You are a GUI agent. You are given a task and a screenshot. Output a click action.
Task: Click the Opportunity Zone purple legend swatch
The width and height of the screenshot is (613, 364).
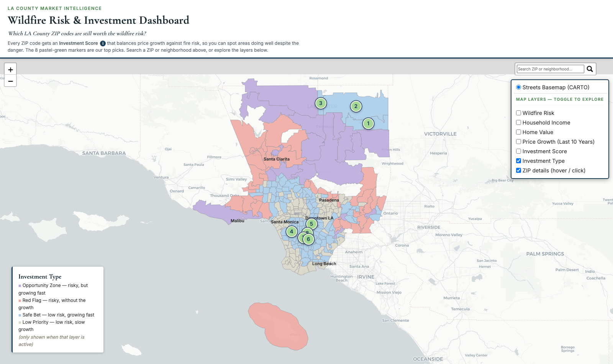coord(20,286)
